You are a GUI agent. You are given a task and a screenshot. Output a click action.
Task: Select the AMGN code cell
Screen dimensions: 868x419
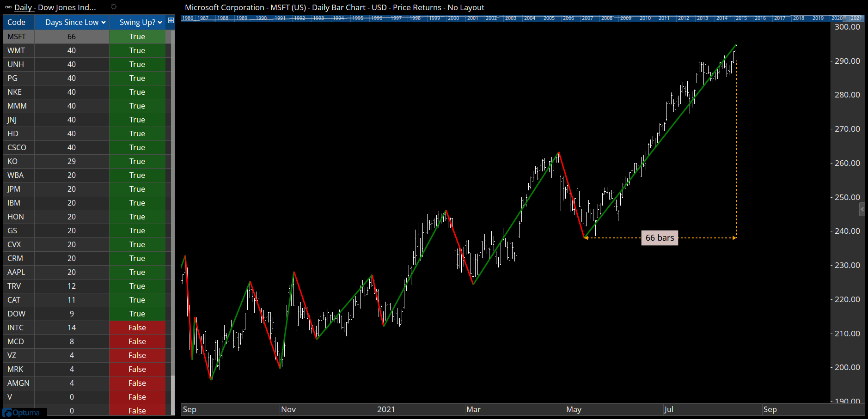pos(18,383)
